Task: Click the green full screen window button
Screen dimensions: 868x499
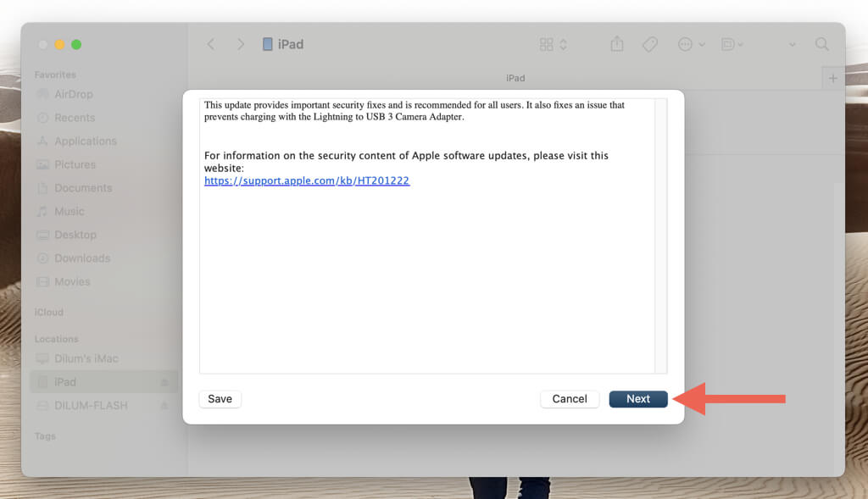Action: pos(76,44)
